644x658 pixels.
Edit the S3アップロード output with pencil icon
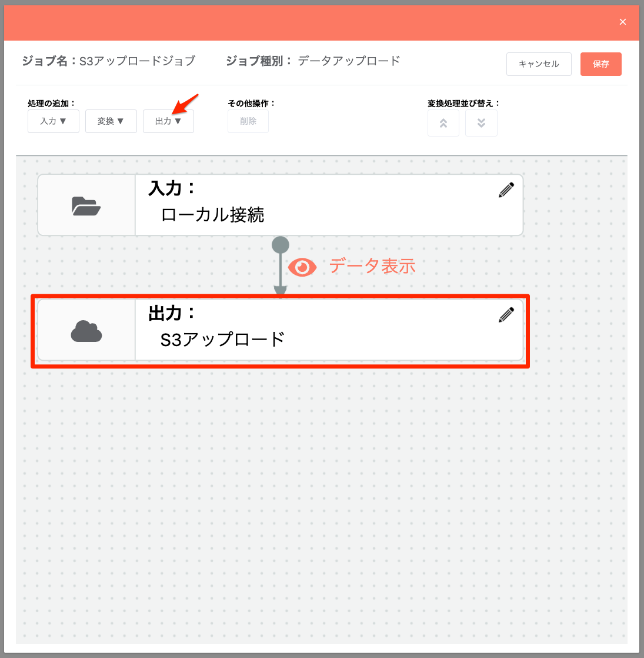click(x=506, y=315)
